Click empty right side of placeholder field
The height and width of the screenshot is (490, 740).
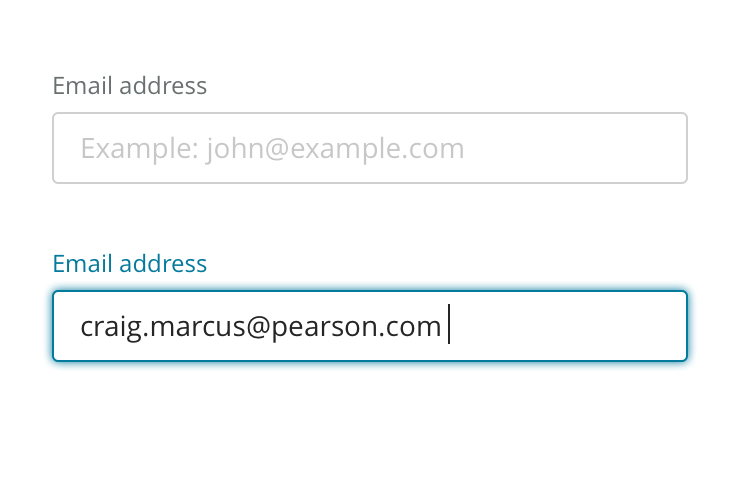pos(580,148)
